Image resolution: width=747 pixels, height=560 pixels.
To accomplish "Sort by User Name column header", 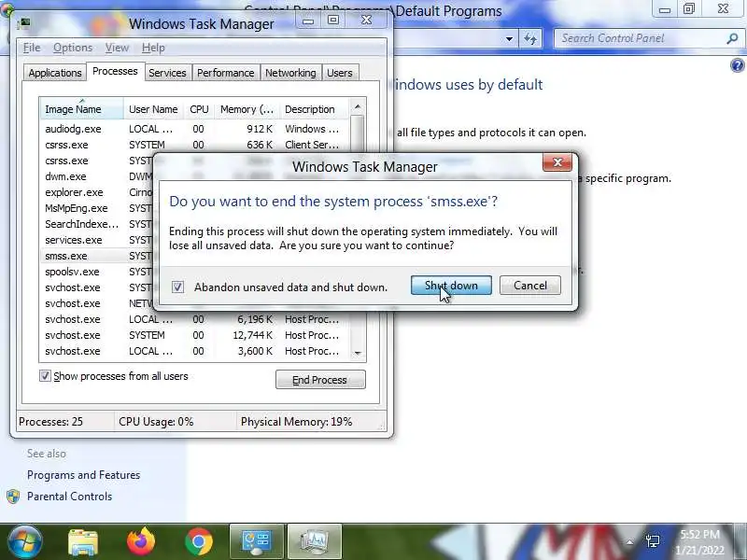I will coord(153,109).
